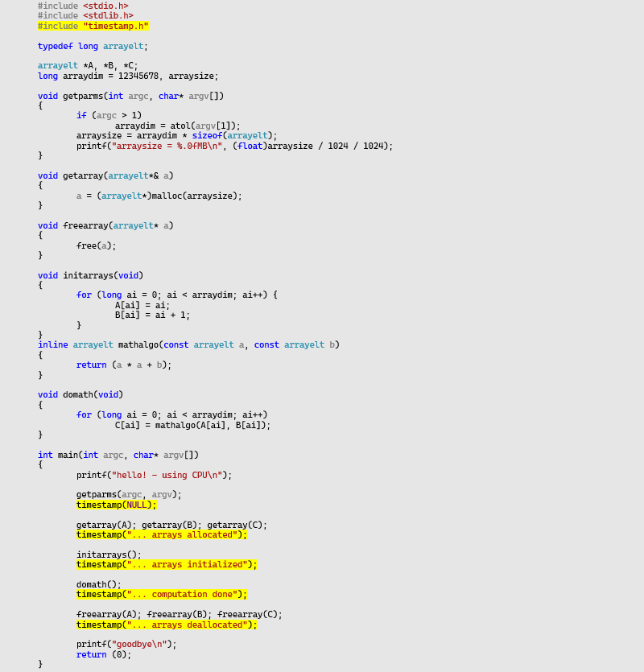Click the timestamp "... arrays initialized" line
Image resolution: width=644 pixels, height=672 pixels.
click(x=167, y=565)
